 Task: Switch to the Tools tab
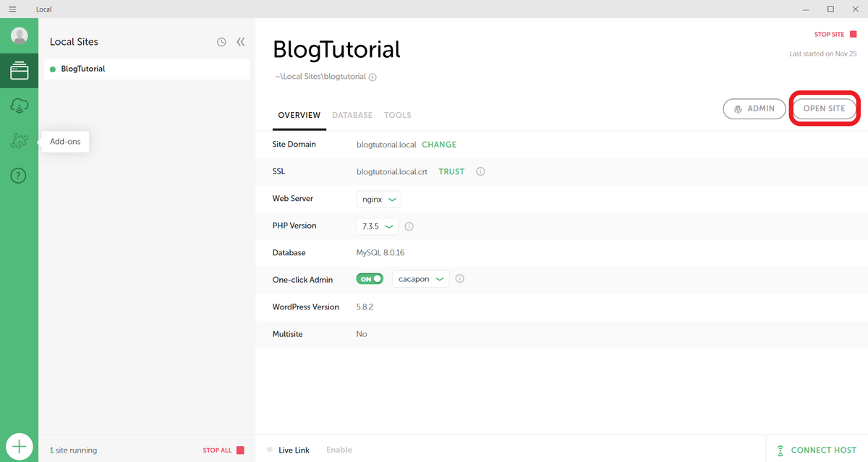[x=397, y=115]
